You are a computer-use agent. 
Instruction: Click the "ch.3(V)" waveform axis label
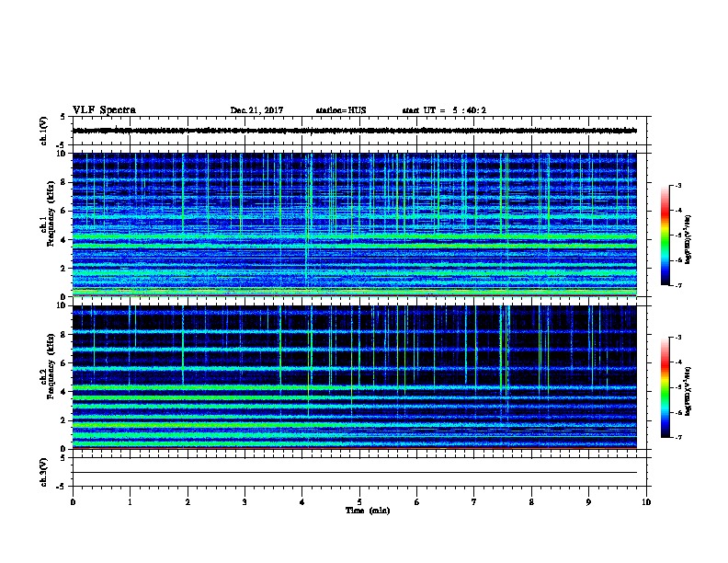[x=43, y=472]
